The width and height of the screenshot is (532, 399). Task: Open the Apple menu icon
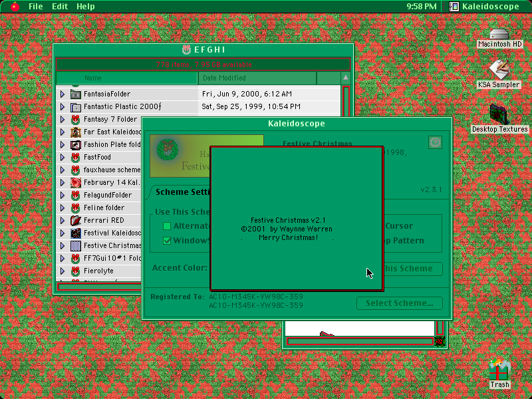[x=15, y=7]
